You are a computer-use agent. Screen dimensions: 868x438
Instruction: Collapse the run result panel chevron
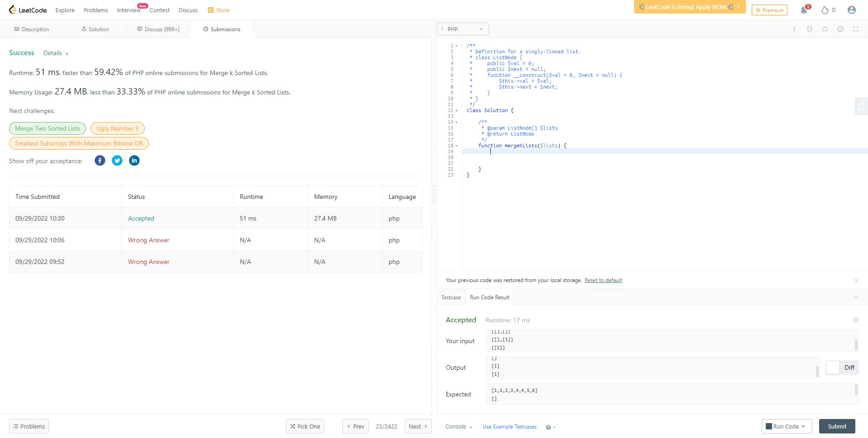(856, 297)
